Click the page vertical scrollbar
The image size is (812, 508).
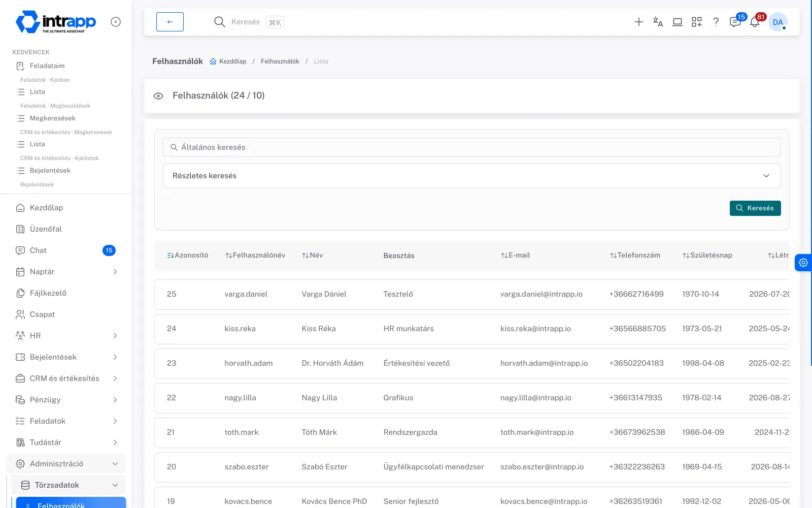coord(810,183)
